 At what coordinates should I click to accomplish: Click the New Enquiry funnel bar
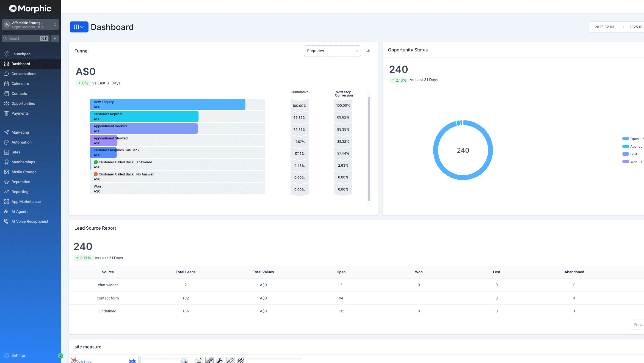tap(168, 105)
